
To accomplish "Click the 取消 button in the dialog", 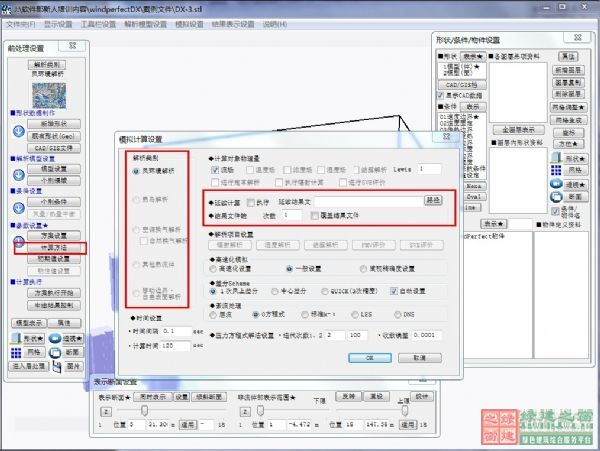I will coord(419,357).
